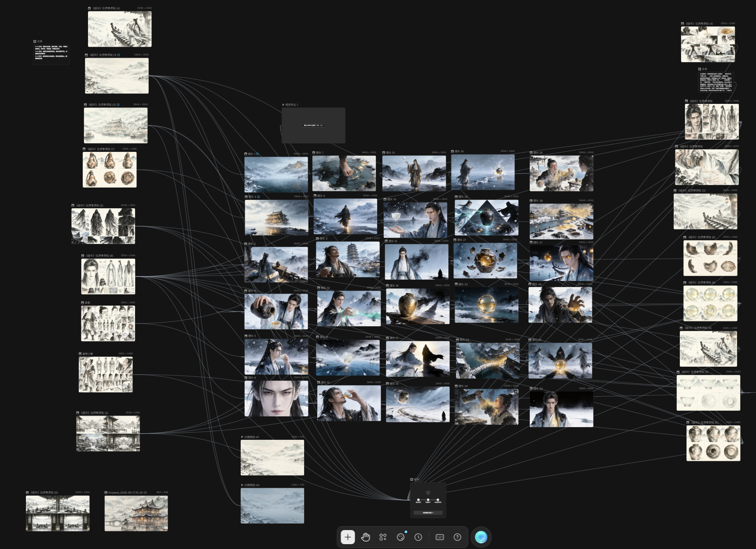Click the blue sync badge next to 镜头 1
This screenshot has height=549, width=756.
click(x=257, y=154)
